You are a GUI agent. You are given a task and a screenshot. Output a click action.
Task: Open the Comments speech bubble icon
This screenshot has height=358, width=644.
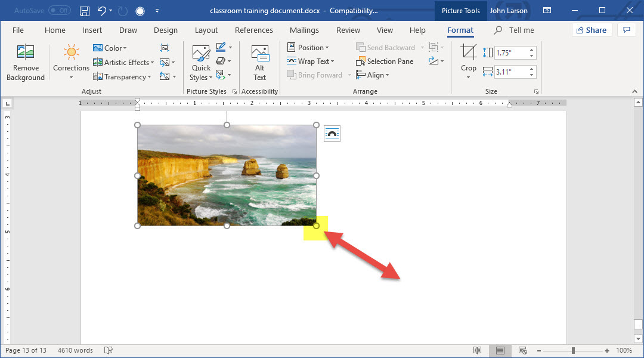pyautogui.click(x=626, y=30)
